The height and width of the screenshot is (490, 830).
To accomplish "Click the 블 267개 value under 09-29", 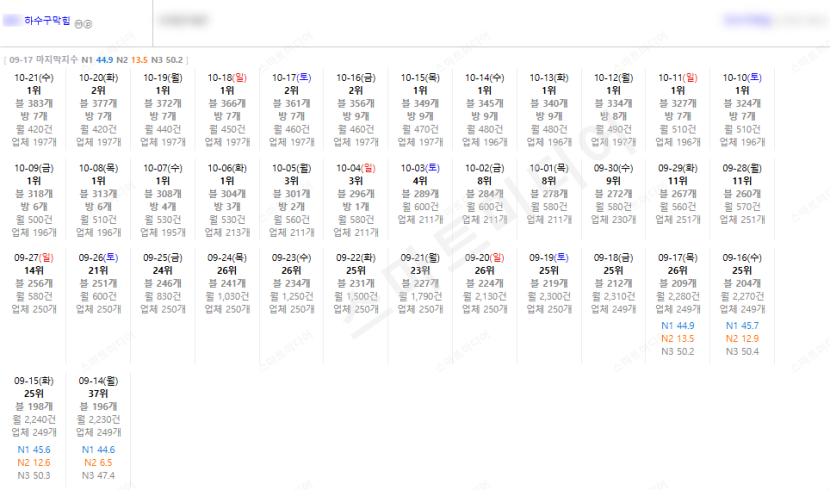I will pos(678,194).
